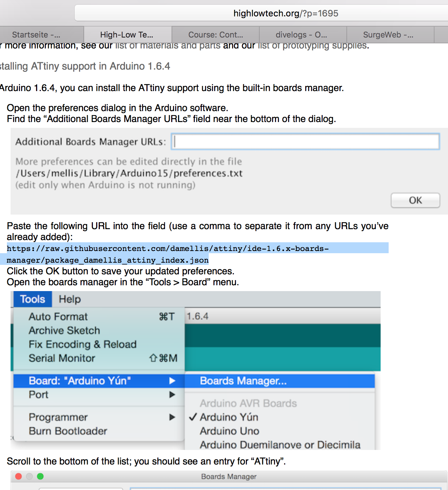Click the red close dot of Boards Manager
This screenshot has width=448, height=490.
[19, 476]
